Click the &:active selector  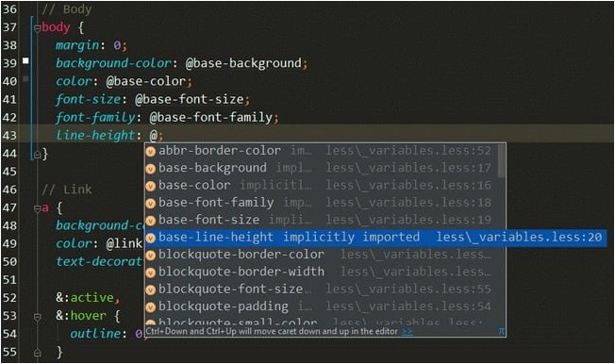(x=85, y=298)
